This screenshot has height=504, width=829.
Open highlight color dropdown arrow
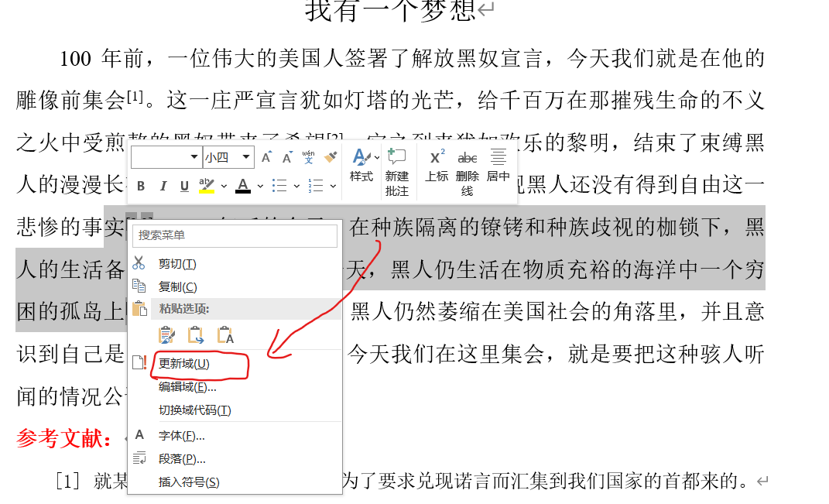[x=224, y=186]
